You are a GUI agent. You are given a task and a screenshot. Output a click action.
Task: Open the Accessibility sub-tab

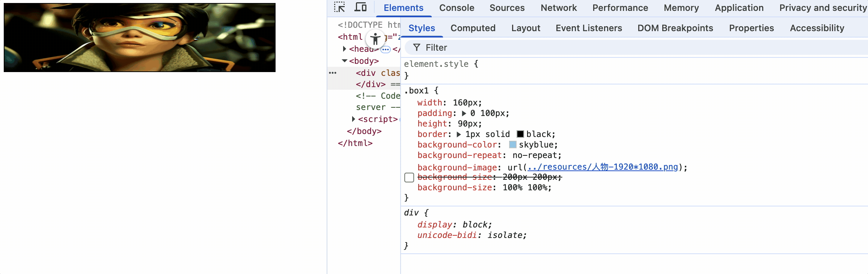click(x=817, y=28)
